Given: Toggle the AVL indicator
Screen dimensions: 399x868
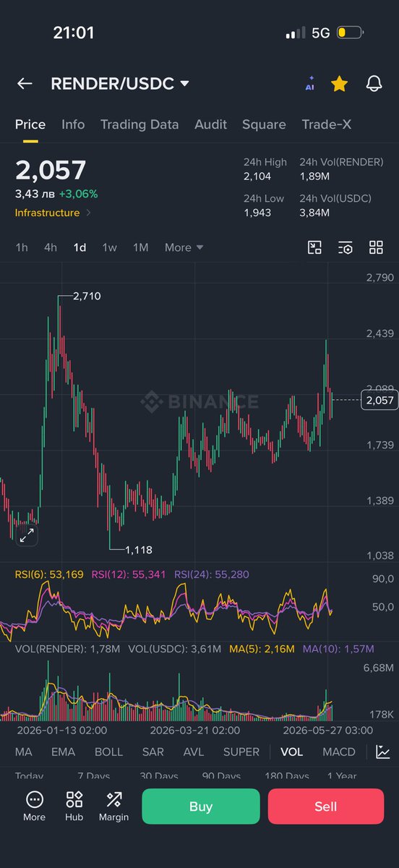Looking at the screenshot, I should click(x=194, y=752).
